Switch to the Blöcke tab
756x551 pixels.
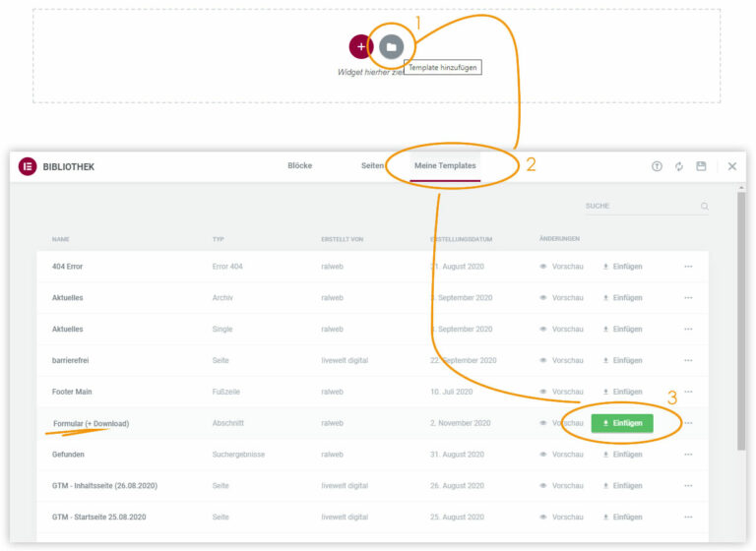(x=299, y=165)
